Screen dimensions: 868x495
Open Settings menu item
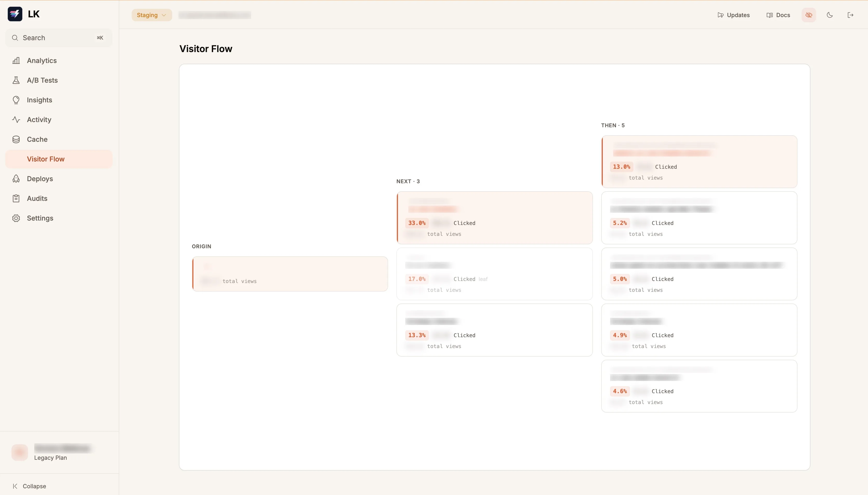[x=59, y=218]
